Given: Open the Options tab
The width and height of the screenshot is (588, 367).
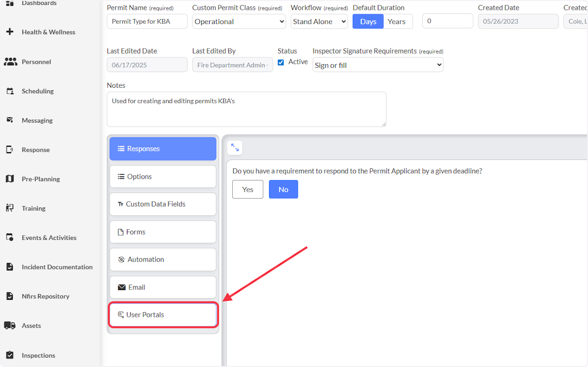Looking at the screenshot, I should pos(163,177).
